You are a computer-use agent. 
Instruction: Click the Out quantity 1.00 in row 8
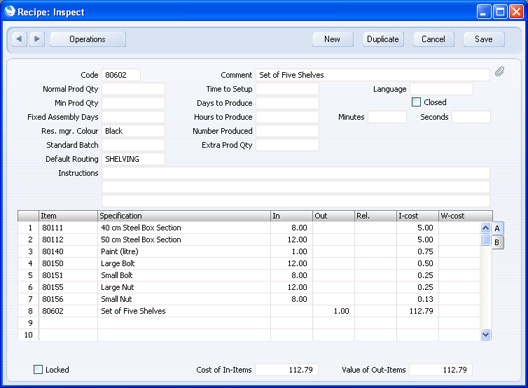[333, 311]
